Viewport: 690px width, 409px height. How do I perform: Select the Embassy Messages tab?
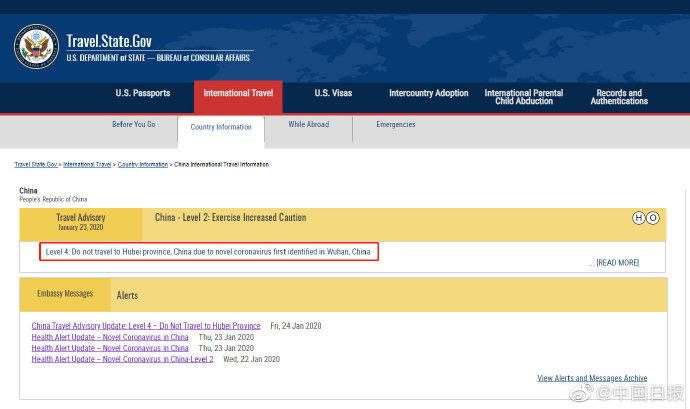pos(65,294)
